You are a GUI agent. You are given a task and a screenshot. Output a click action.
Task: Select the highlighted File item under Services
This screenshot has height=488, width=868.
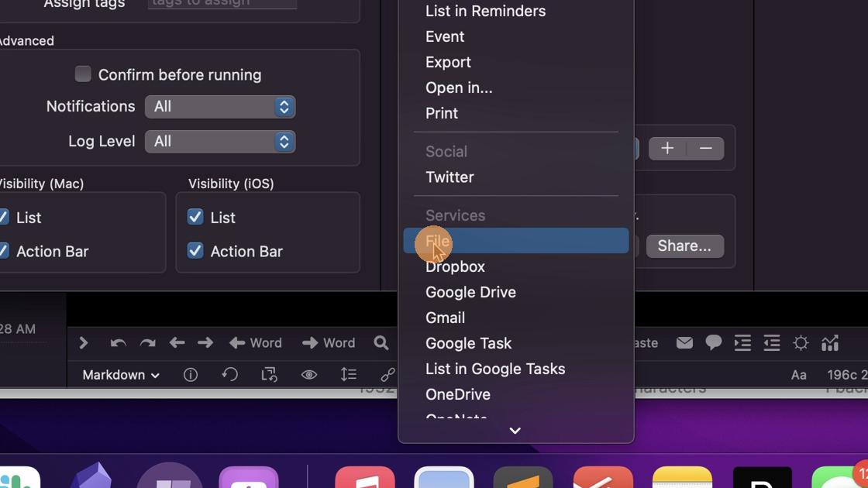516,241
